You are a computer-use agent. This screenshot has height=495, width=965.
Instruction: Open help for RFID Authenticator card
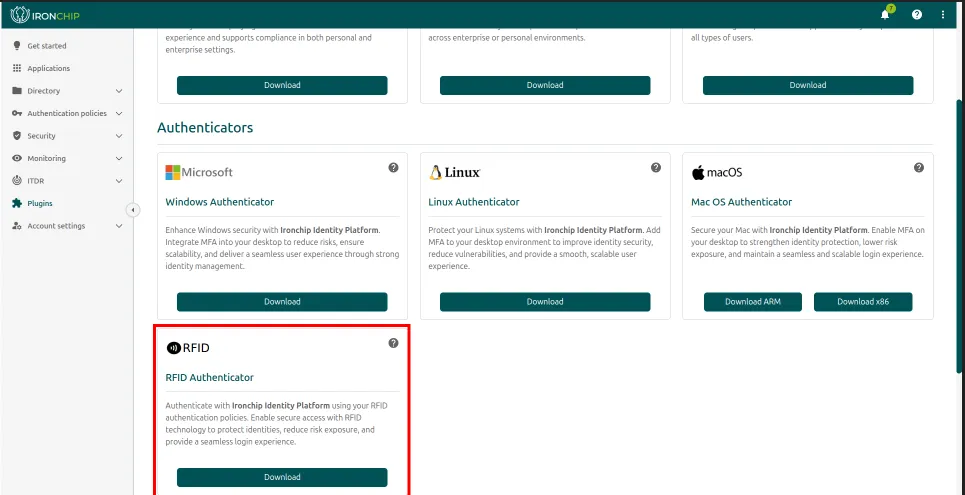point(393,343)
